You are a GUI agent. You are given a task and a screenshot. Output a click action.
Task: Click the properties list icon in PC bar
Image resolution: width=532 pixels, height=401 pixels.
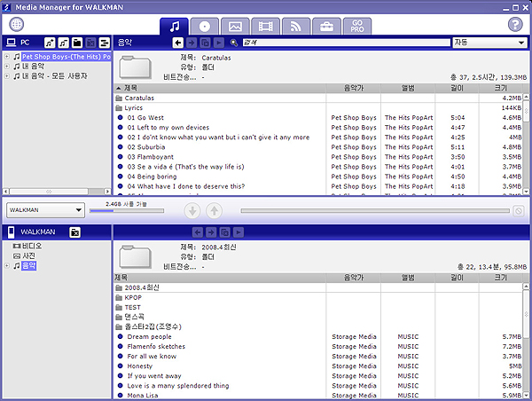104,43
